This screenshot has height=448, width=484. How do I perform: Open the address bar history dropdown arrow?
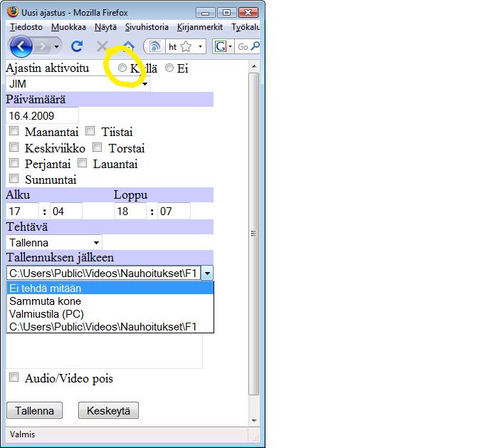(x=200, y=47)
